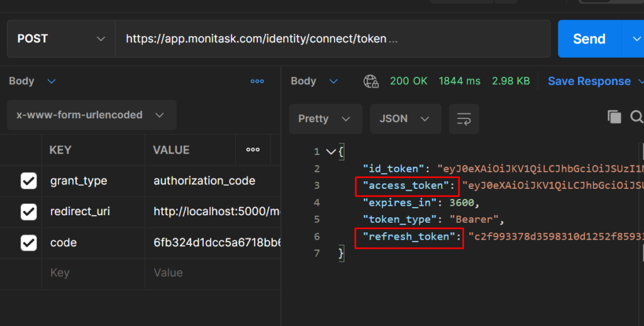Select the authorization_code value cell
644x326 pixels.
pyautogui.click(x=213, y=181)
